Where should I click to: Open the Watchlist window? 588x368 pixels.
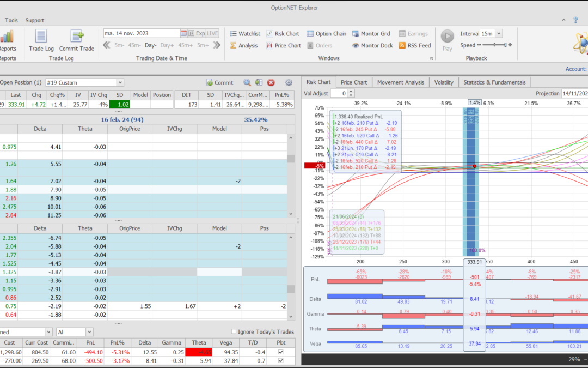click(244, 34)
